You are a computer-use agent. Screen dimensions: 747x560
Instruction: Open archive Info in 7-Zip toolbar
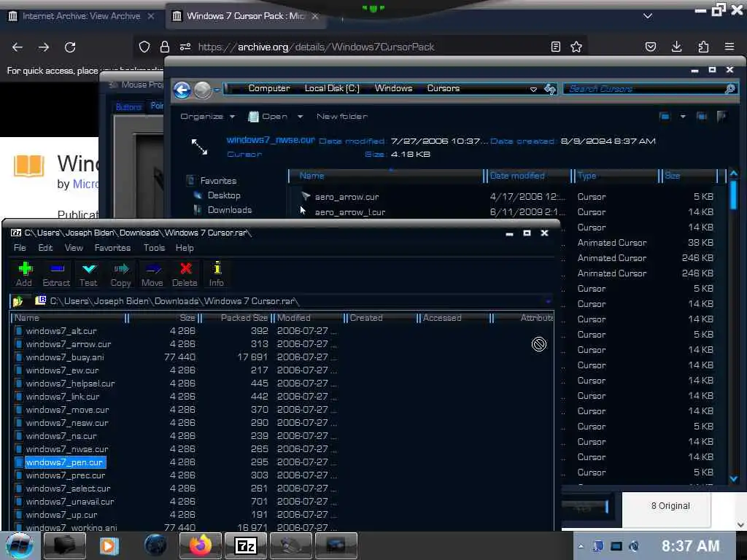(x=217, y=274)
